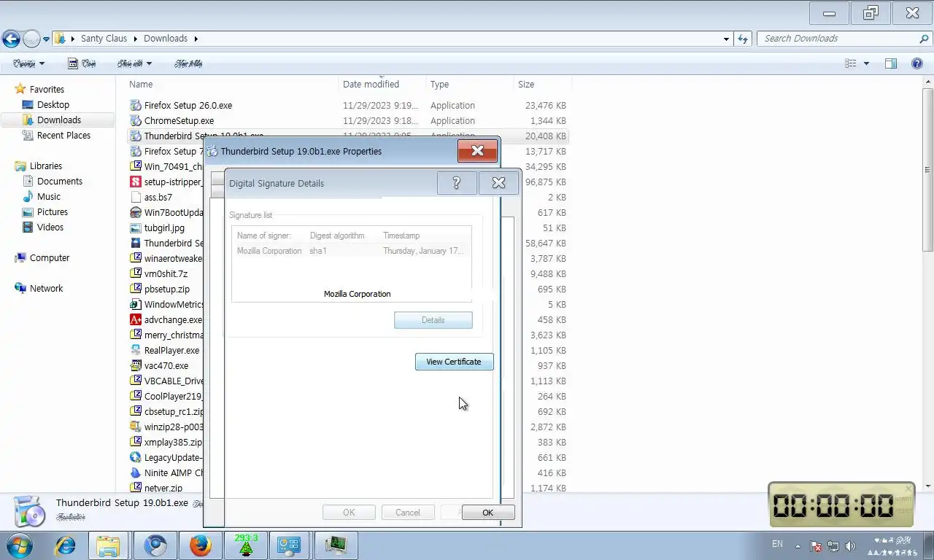This screenshot has width=934, height=560.
Task: Click the greyed Cancel button
Action: [x=407, y=513]
